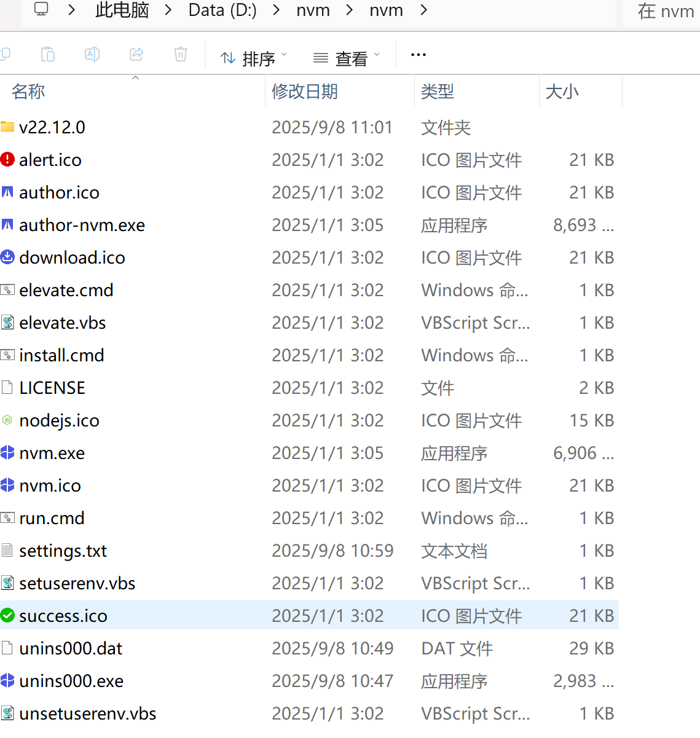Click the nodejs.ico hexagon icon

coord(7,420)
